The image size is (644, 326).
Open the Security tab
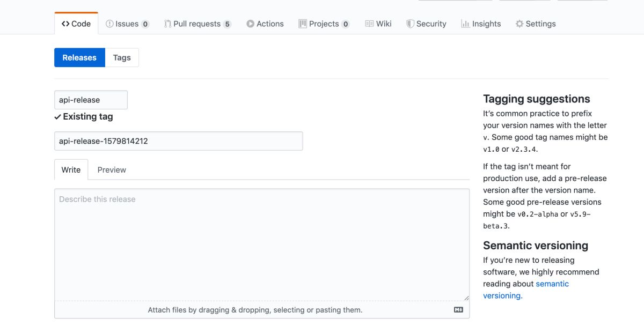[426, 24]
